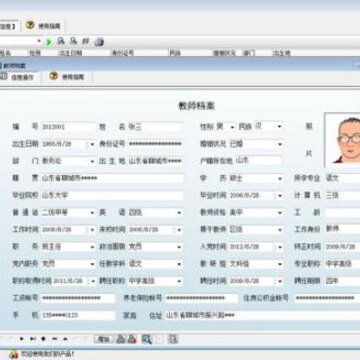The height and width of the screenshot is (360, 360).
Task: Click the 出生地 field
Action: [155, 161]
